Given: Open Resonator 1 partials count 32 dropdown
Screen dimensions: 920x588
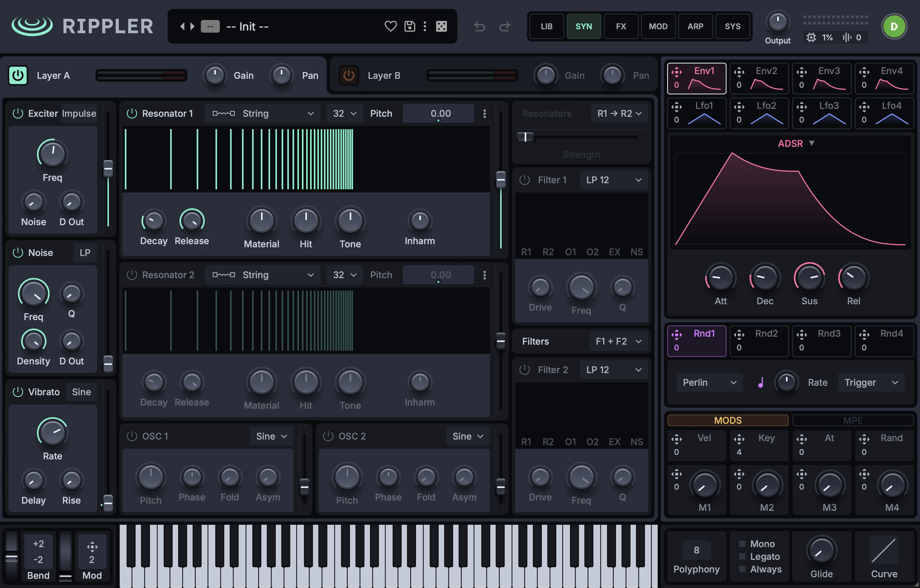Looking at the screenshot, I should [344, 113].
